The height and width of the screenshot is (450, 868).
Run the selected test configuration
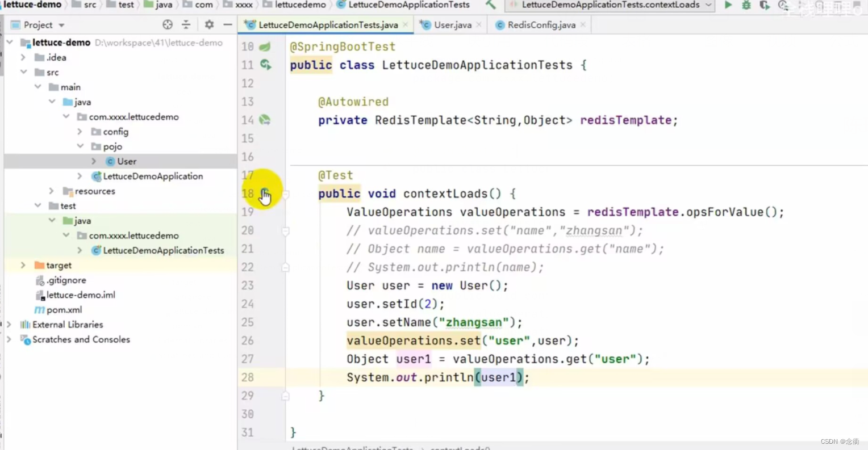pos(728,5)
